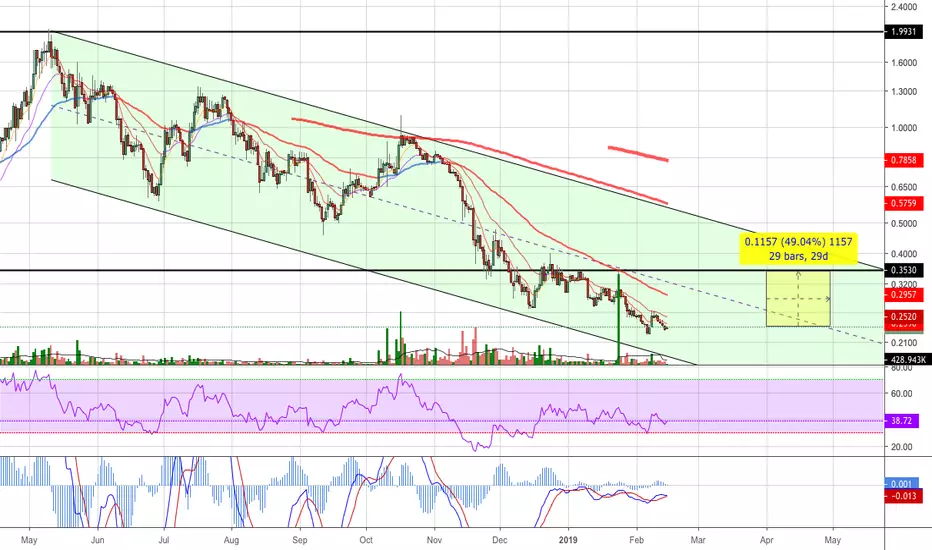This screenshot has width=932, height=550.
Task: Select the red 0.7858 price label
Action: [x=903, y=160]
